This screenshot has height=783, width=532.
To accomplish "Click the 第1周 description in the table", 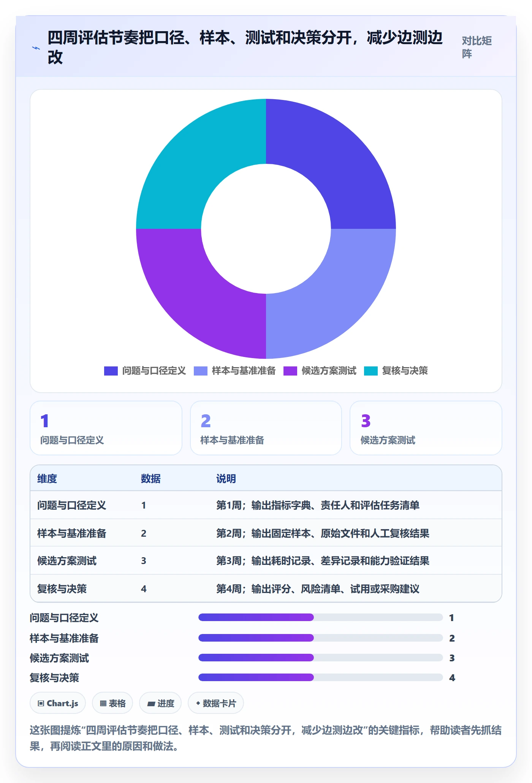I will pyautogui.click(x=318, y=505).
